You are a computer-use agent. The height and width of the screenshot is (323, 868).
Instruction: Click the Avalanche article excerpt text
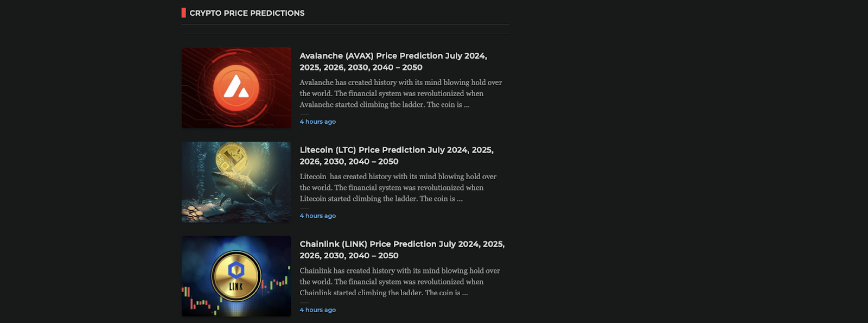pyautogui.click(x=400, y=93)
